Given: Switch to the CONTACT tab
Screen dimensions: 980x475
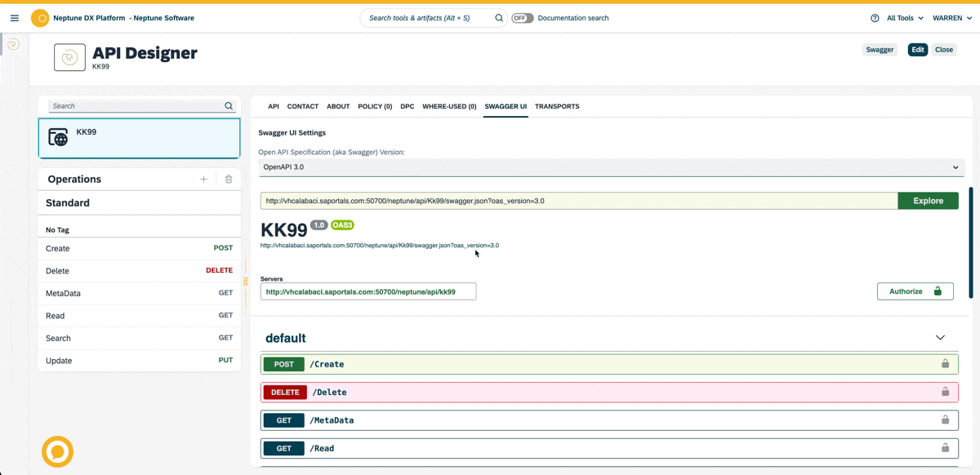Looking at the screenshot, I should click(x=303, y=107).
